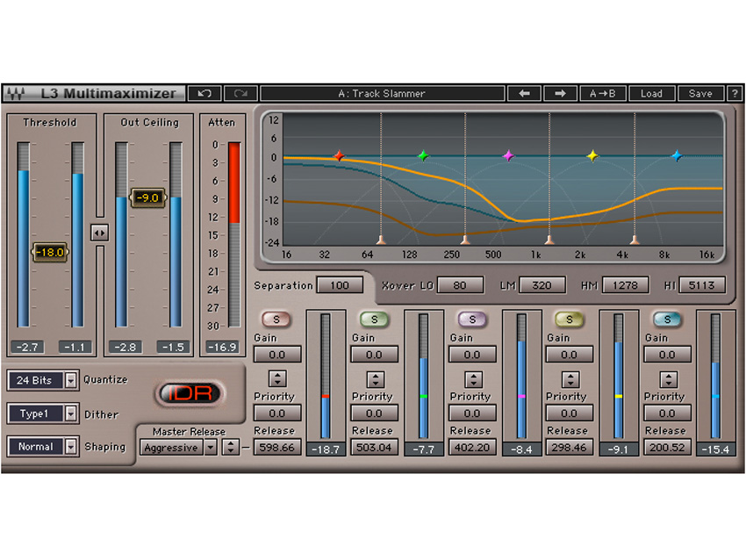The width and height of the screenshot is (746, 560).
Task: Click the 320 Hz crossover marker on graph
Action: click(465, 240)
